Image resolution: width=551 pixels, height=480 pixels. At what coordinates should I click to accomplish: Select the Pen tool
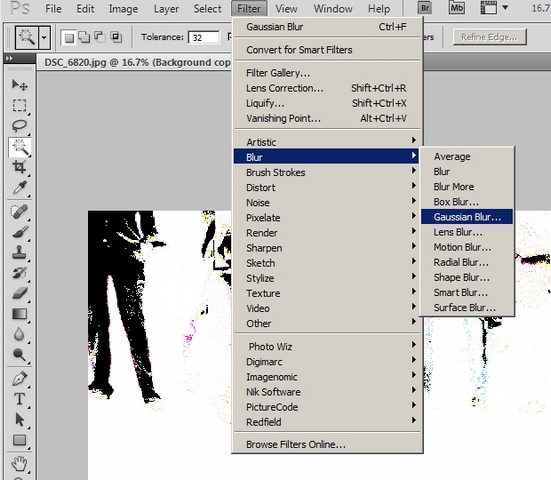[19, 379]
